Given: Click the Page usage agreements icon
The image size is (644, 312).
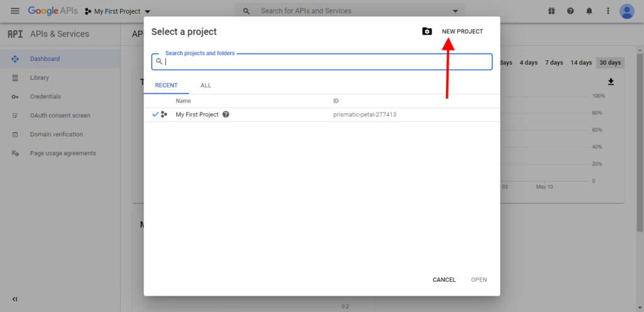Looking at the screenshot, I should (15, 153).
